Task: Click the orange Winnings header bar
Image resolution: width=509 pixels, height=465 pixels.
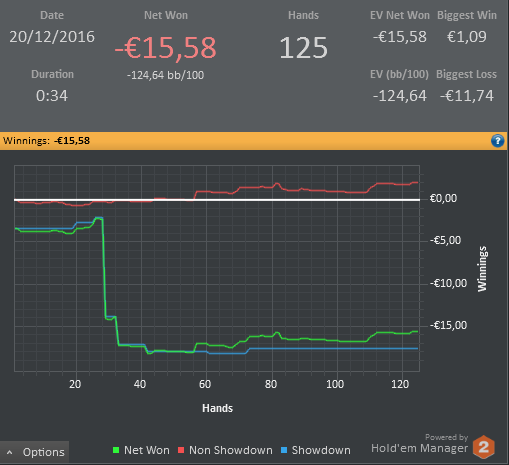Action: click(x=253, y=141)
